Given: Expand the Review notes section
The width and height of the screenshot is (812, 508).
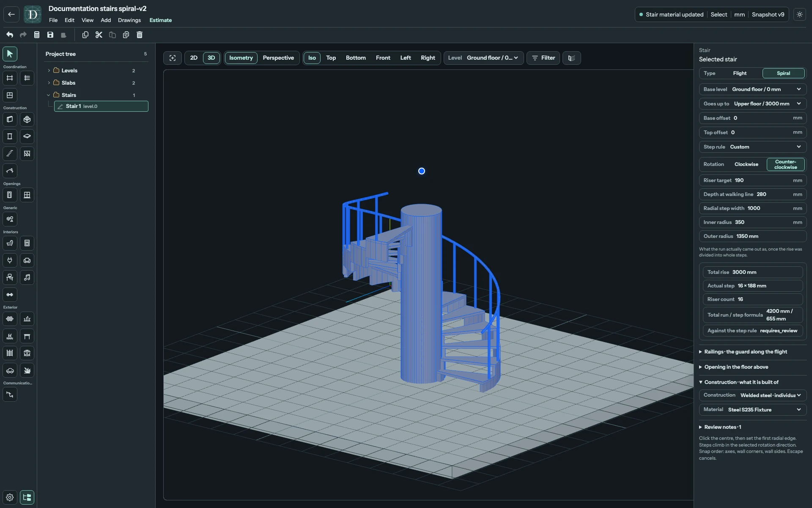Looking at the screenshot, I should [753, 427].
